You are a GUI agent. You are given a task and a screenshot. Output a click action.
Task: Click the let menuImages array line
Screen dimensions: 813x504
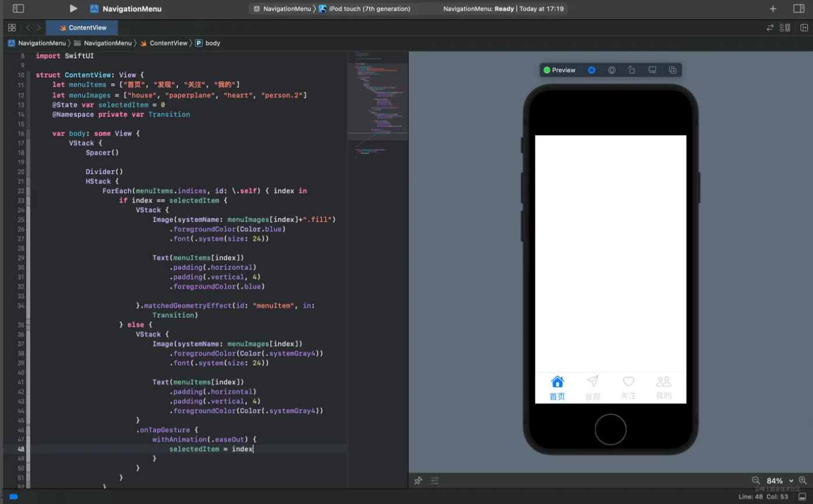click(x=179, y=95)
